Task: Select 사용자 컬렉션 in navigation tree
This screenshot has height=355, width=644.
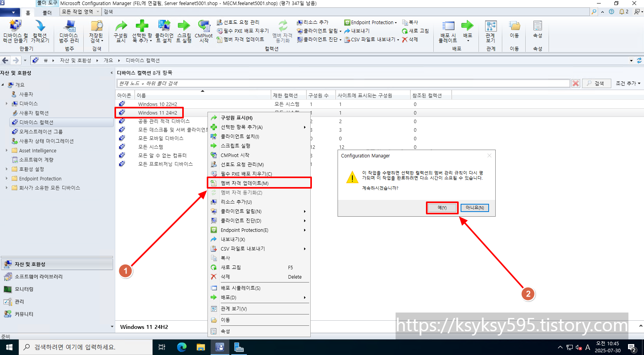Action: (34, 113)
